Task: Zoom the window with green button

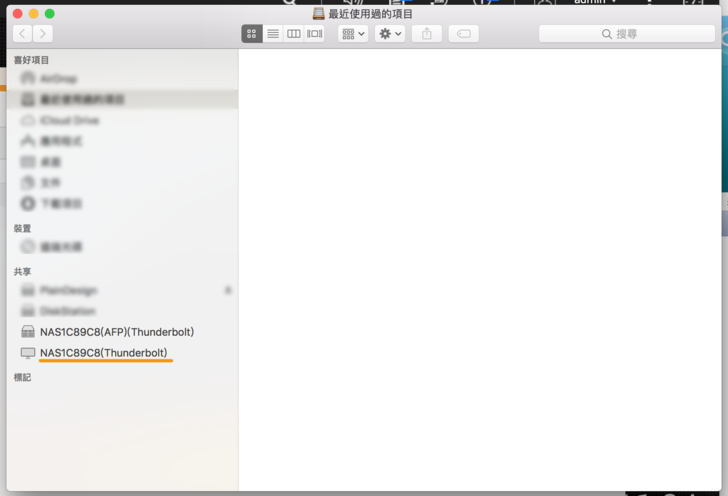Action: 50,13
